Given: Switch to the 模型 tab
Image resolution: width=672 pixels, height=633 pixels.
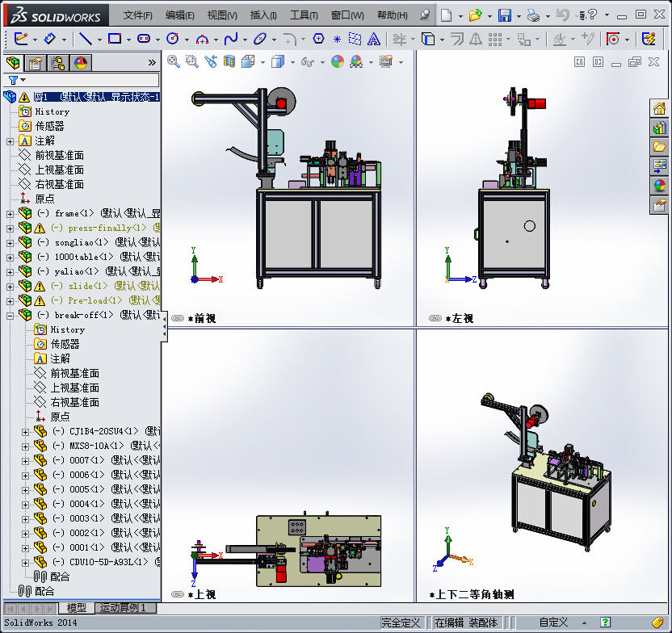Looking at the screenshot, I should (77, 607).
